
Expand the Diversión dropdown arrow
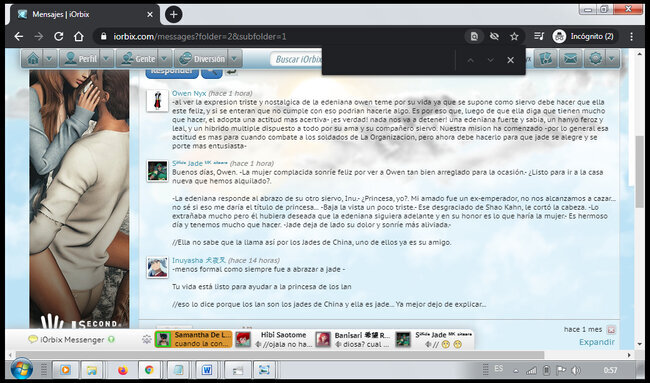click(235, 59)
